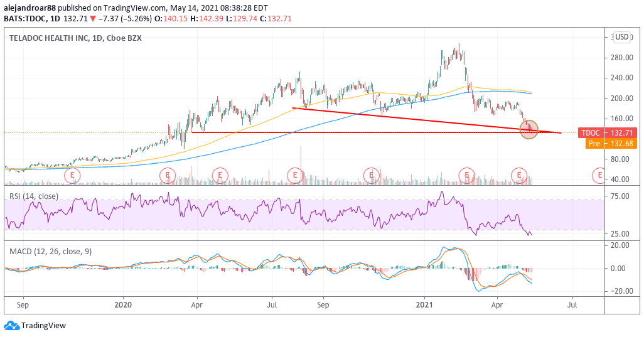This screenshot has height=337, width=644.
Task: Click the 2021 label on time axis
Action: point(424,305)
